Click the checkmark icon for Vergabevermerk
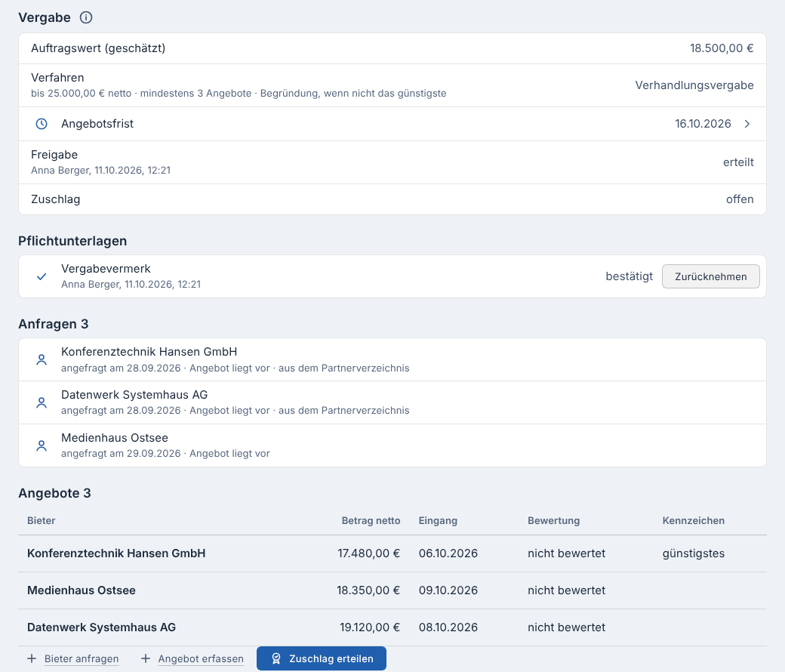 [x=42, y=276]
